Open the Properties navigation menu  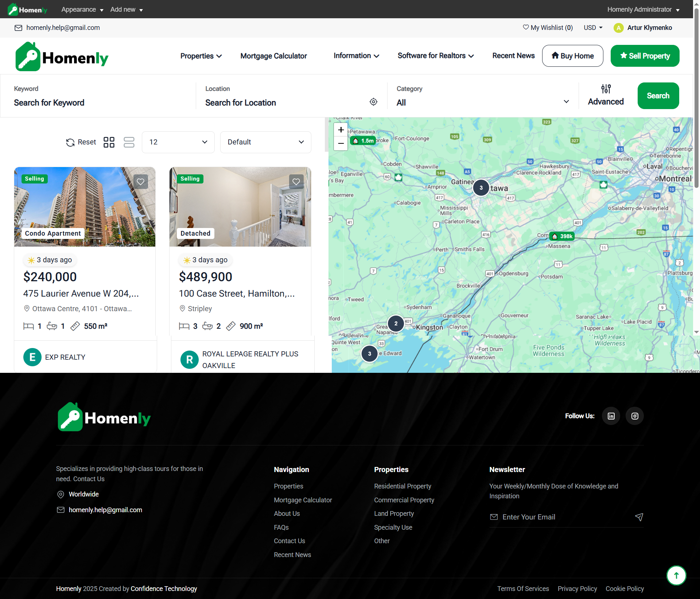pos(201,56)
